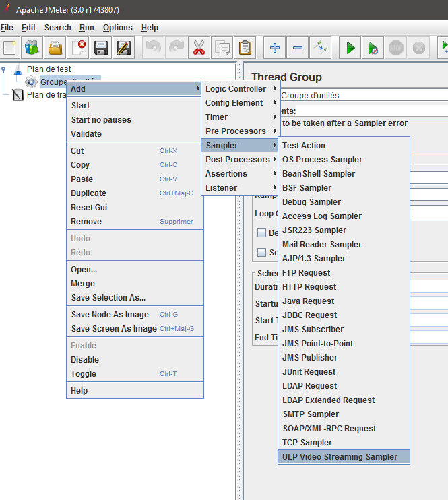Open the Help menu in menu bar
Image resolution: width=448 pixels, height=500 pixels.
(x=150, y=28)
